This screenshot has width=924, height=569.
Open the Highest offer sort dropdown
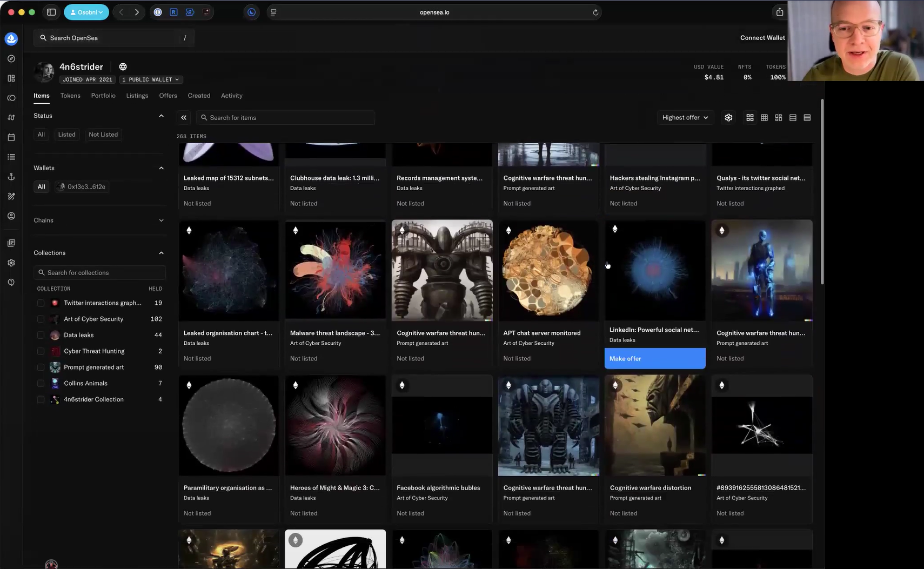click(x=685, y=118)
